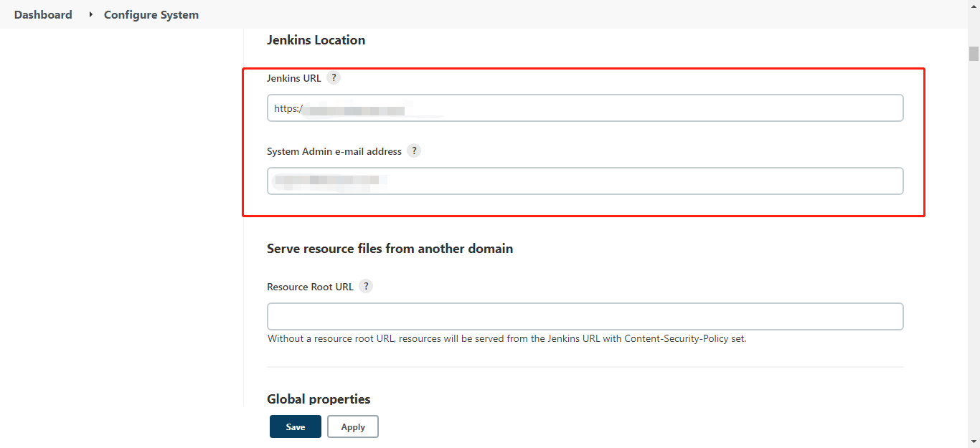Click the Serve resource files section heading
Screen dimensions: 980x448
(390, 249)
